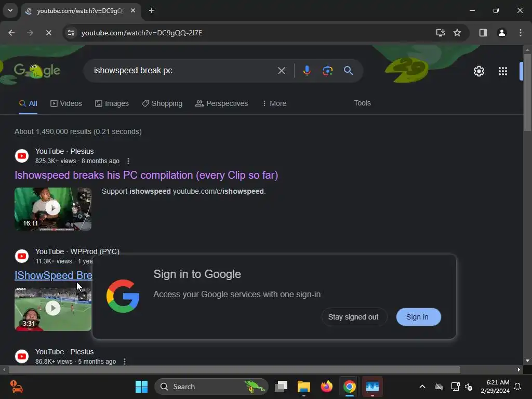Open site information icon in address bar

(71, 33)
